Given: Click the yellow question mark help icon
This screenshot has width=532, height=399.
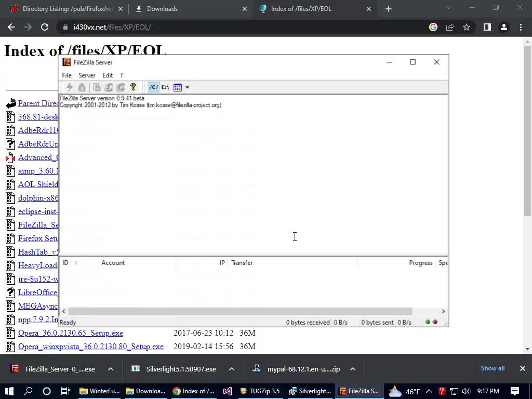Looking at the screenshot, I should tap(133, 87).
